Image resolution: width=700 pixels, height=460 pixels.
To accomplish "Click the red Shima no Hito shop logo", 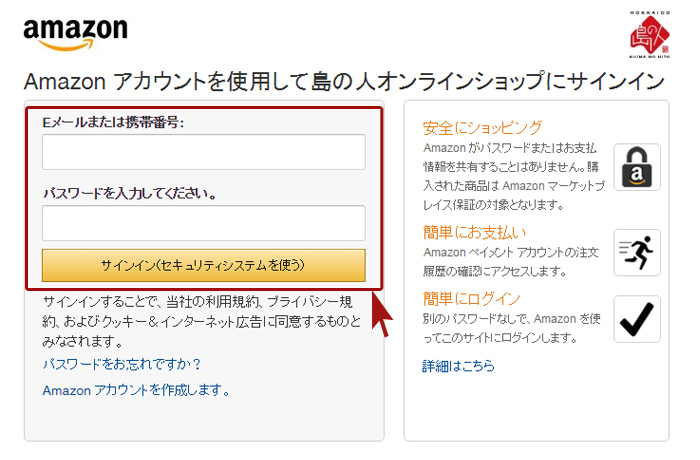I will (x=650, y=35).
